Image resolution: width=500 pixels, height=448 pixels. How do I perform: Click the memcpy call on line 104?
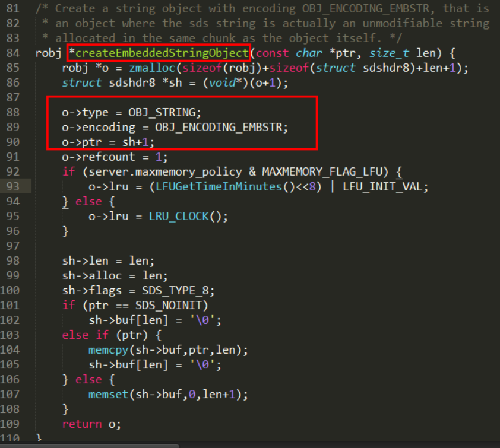click(x=109, y=350)
